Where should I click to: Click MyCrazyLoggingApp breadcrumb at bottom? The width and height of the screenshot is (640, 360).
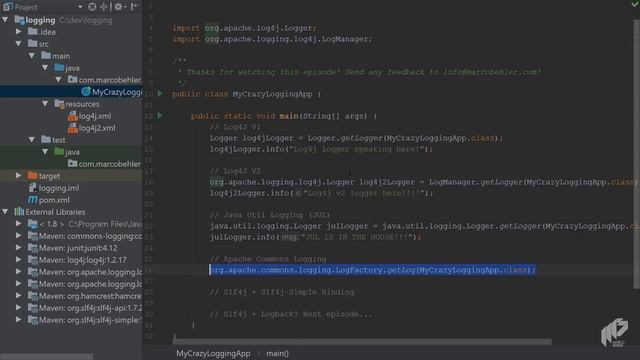click(x=213, y=353)
